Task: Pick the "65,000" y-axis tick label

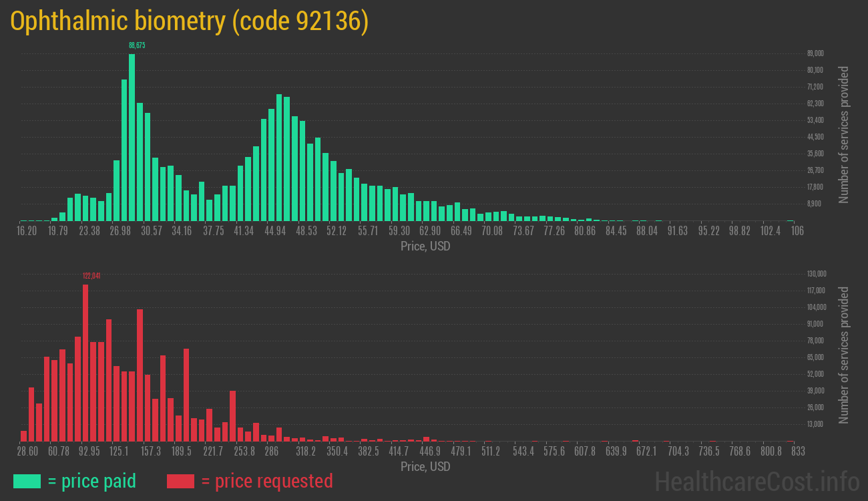Action: tap(815, 357)
